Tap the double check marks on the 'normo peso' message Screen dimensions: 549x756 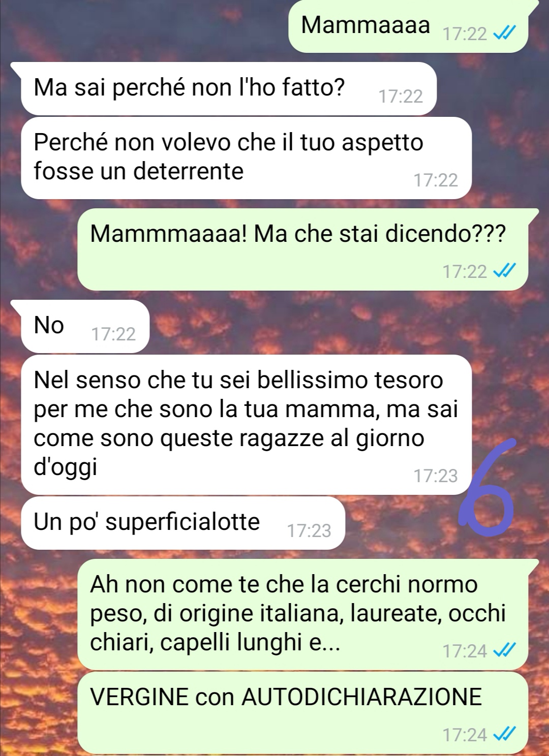pyautogui.click(x=505, y=650)
